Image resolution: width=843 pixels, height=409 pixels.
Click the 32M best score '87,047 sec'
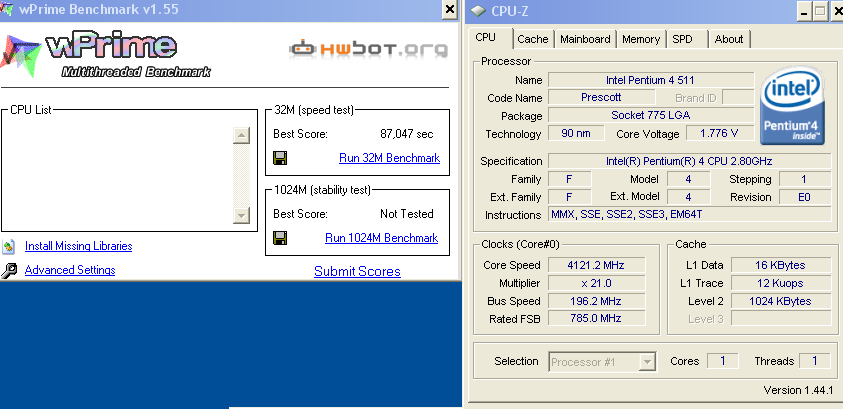406,134
